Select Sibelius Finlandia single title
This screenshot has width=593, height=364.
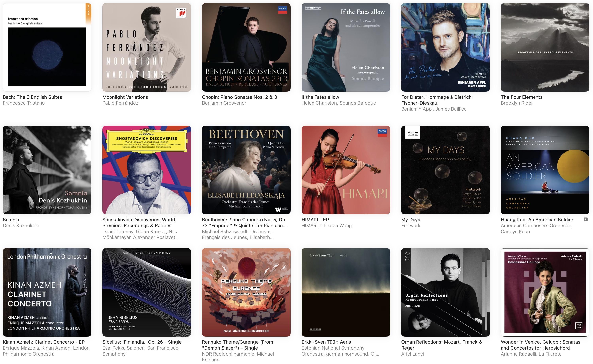(x=142, y=342)
